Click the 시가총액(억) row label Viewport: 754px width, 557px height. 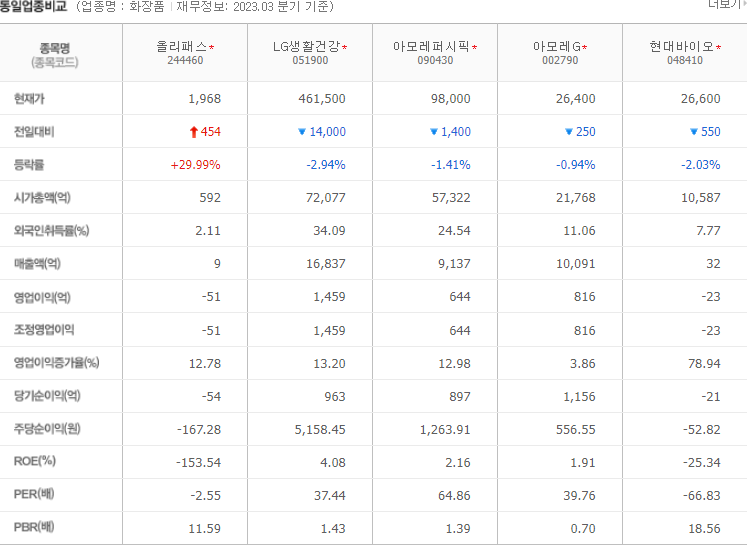[x=42, y=198]
